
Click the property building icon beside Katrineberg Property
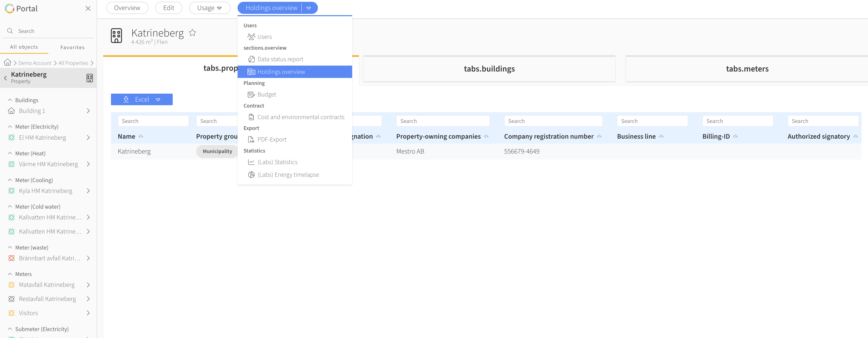[x=90, y=78]
